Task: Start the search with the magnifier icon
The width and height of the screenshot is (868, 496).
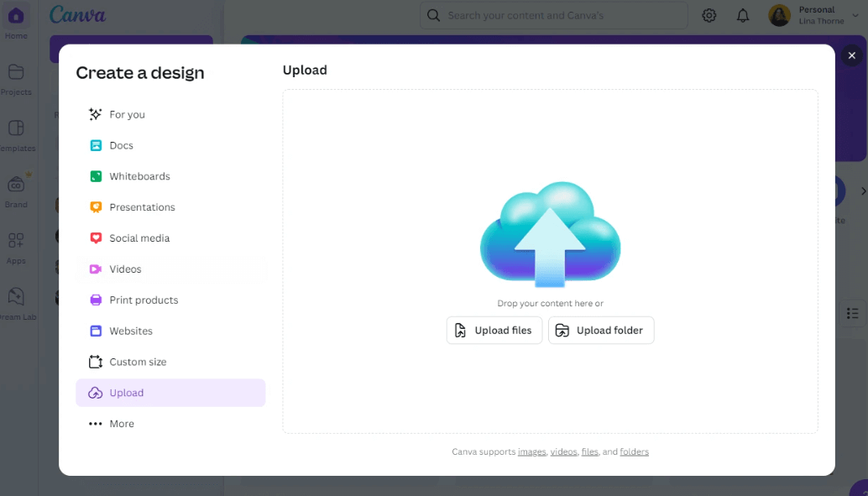Action: pos(431,15)
